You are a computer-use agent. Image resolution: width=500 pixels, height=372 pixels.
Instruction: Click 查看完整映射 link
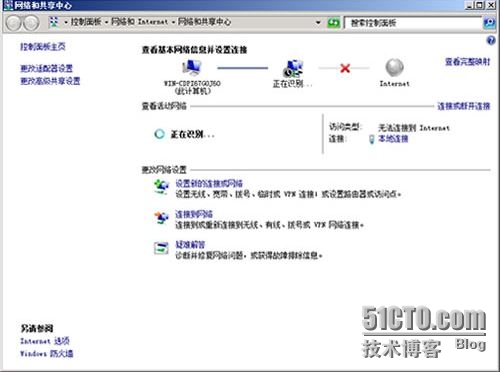(468, 62)
